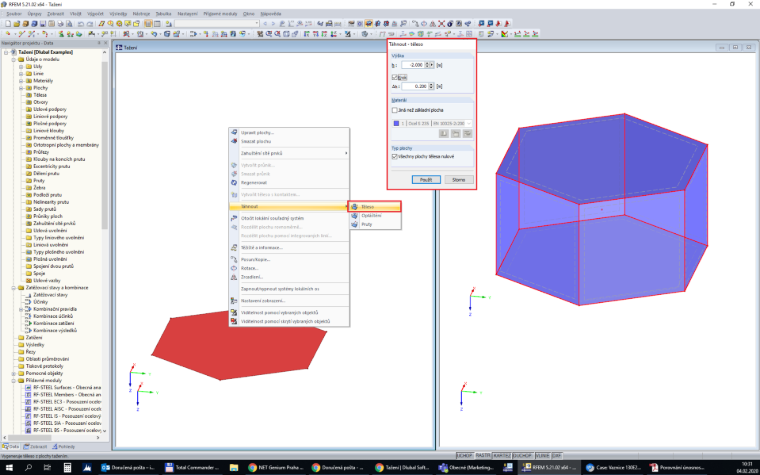Image resolution: width=760 pixels, height=475 pixels.
Task: Click the Rotace icon in context menu
Action: [234, 268]
